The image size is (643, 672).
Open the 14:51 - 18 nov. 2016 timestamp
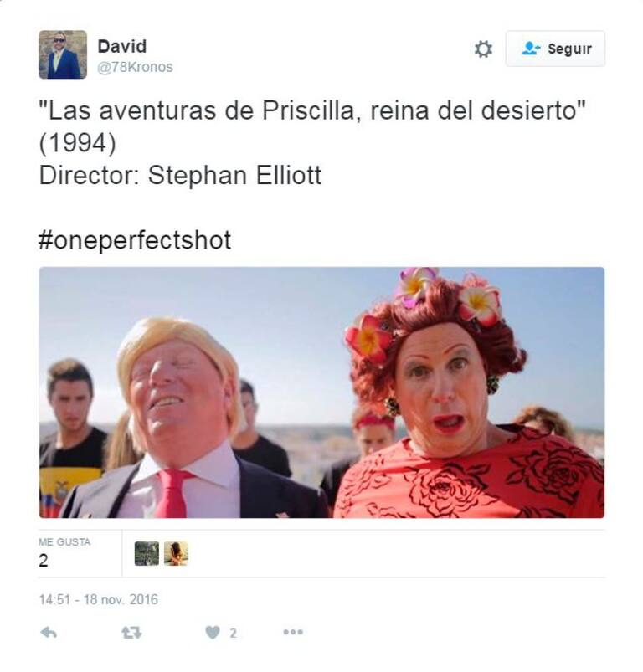pos(99,599)
